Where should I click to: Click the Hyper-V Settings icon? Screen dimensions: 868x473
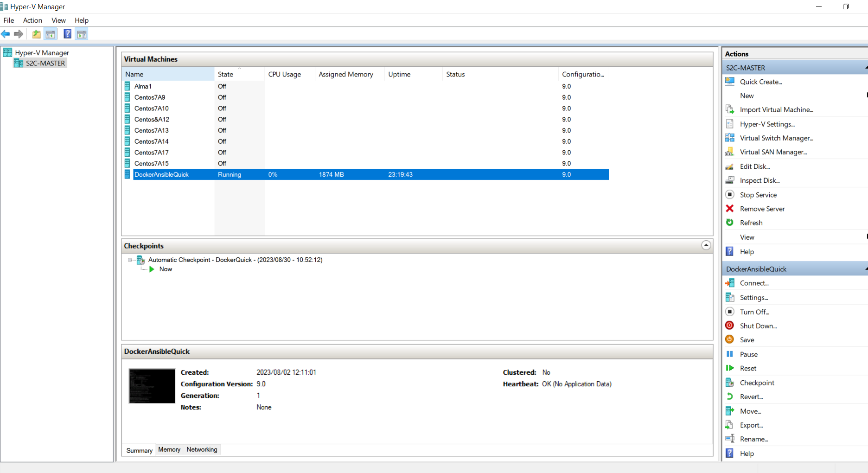coord(730,124)
